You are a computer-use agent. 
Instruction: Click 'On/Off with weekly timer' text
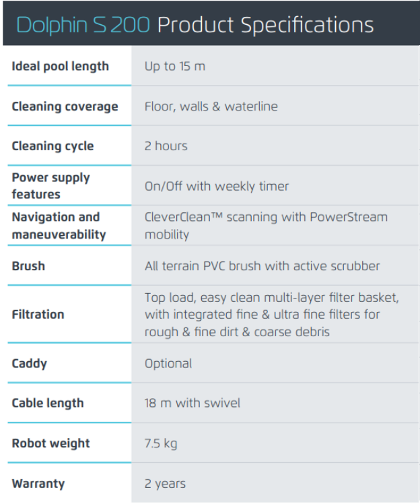(216, 186)
